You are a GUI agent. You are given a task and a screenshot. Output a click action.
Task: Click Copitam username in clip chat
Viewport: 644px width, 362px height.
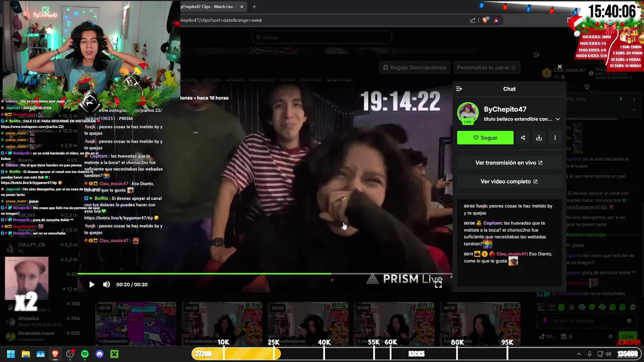pyautogui.click(x=493, y=223)
